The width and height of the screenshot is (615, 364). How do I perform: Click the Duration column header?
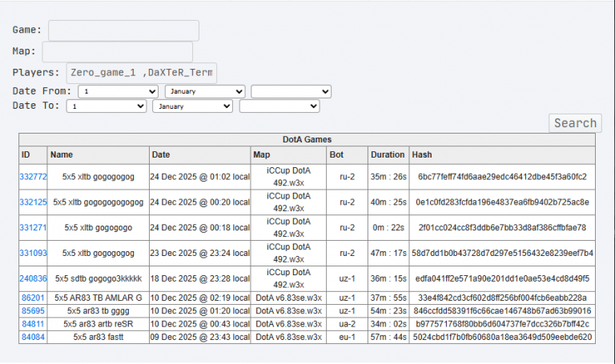(388, 154)
